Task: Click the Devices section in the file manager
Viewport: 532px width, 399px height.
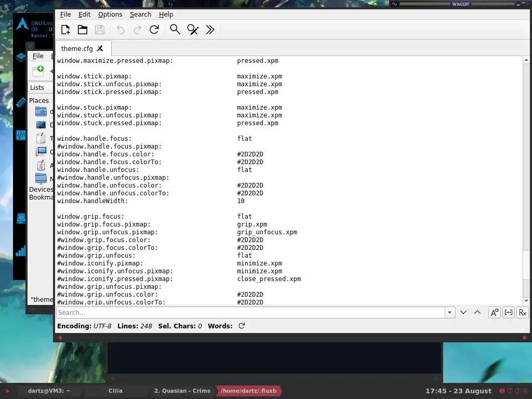Action: click(x=41, y=189)
